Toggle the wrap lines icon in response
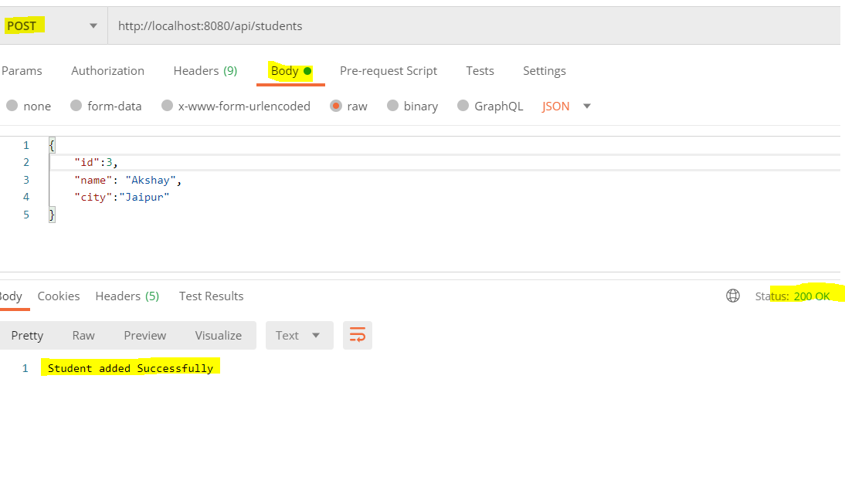Screen dimensions: 845x504 tap(358, 335)
